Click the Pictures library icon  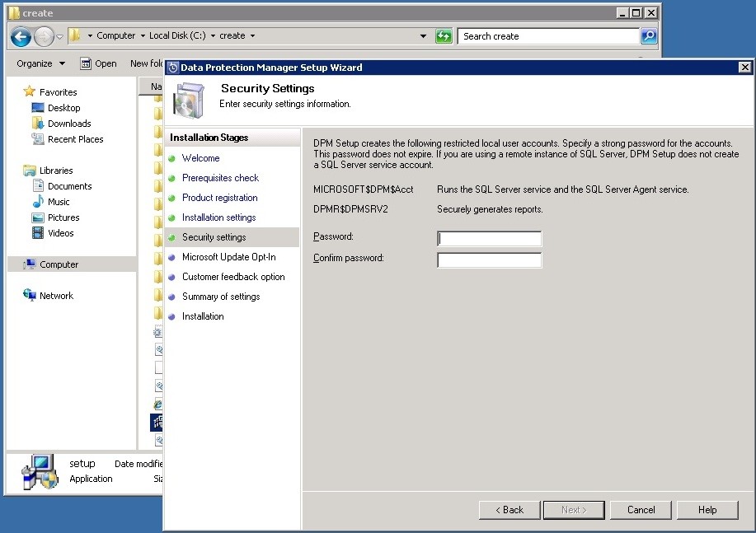point(38,217)
